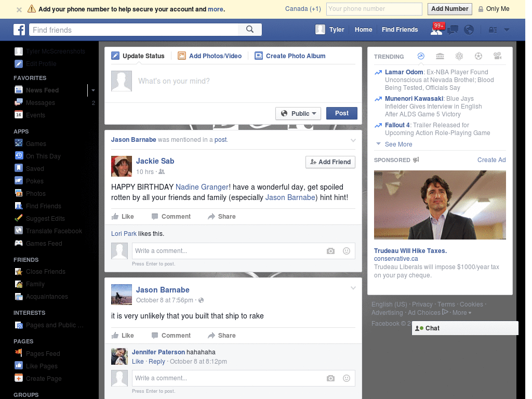Dismiss the phone number warning banner

pos(19,9)
